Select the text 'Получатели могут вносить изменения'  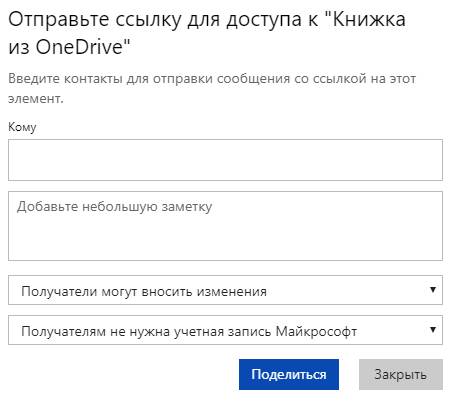144,291
